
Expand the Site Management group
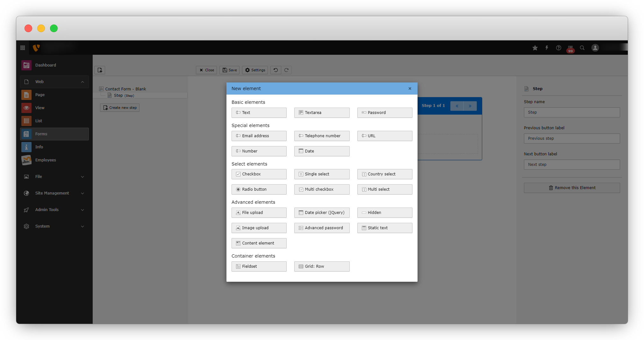(82, 193)
